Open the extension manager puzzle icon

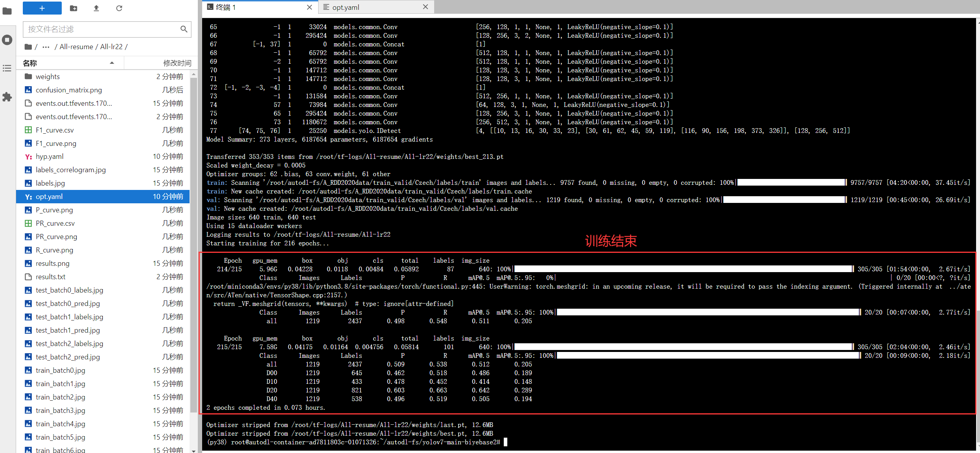(7, 97)
